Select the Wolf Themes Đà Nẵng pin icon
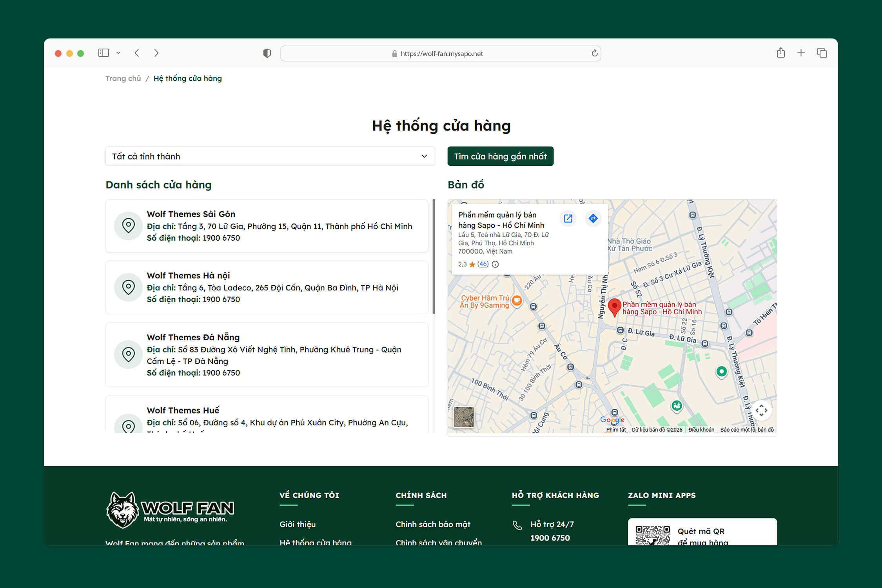This screenshot has height=588, width=882. (128, 355)
